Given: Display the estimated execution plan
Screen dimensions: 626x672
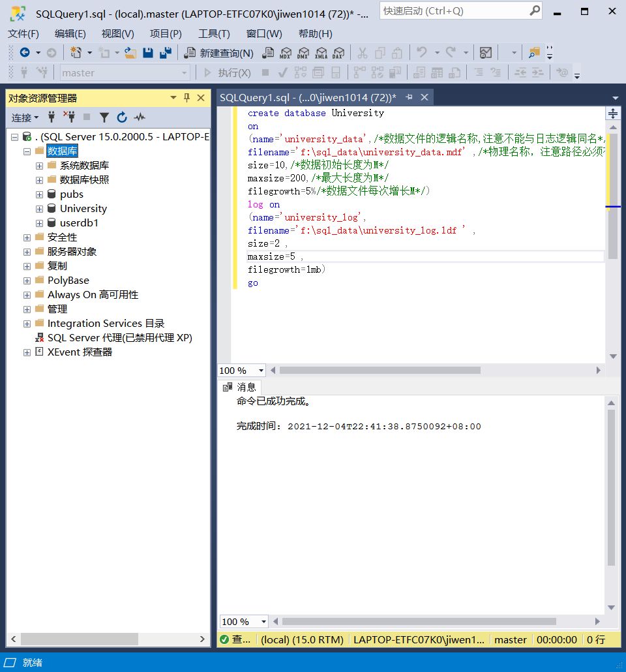Looking at the screenshot, I should click(x=301, y=73).
